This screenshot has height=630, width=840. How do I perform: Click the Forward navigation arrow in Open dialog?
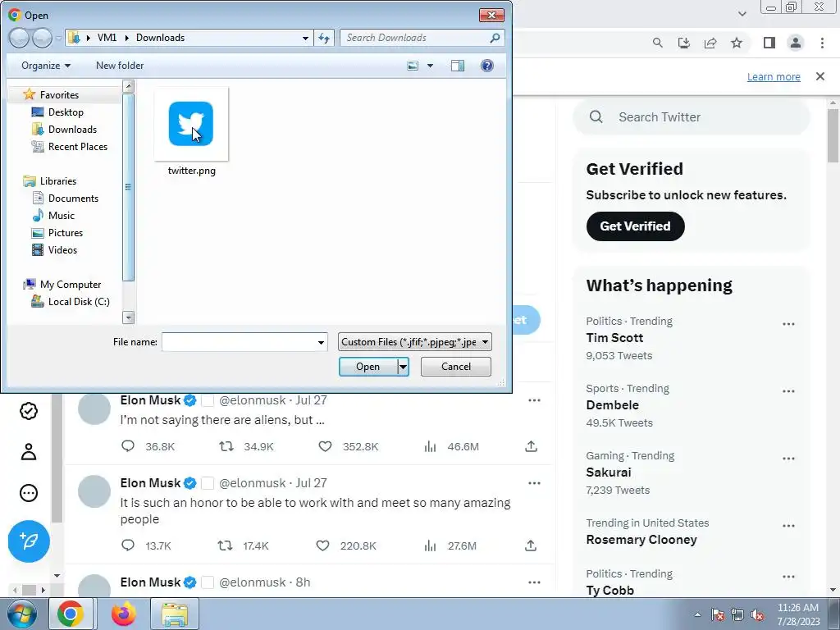coord(42,38)
